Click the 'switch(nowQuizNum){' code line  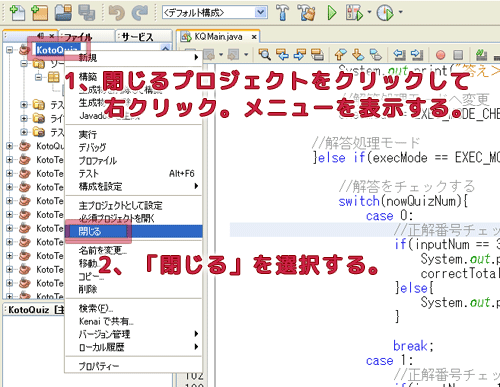(x=403, y=201)
